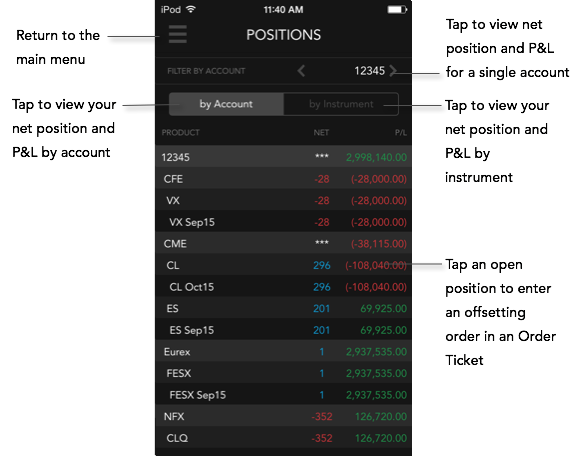Tap the CL Oct15 open position

(284, 287)
